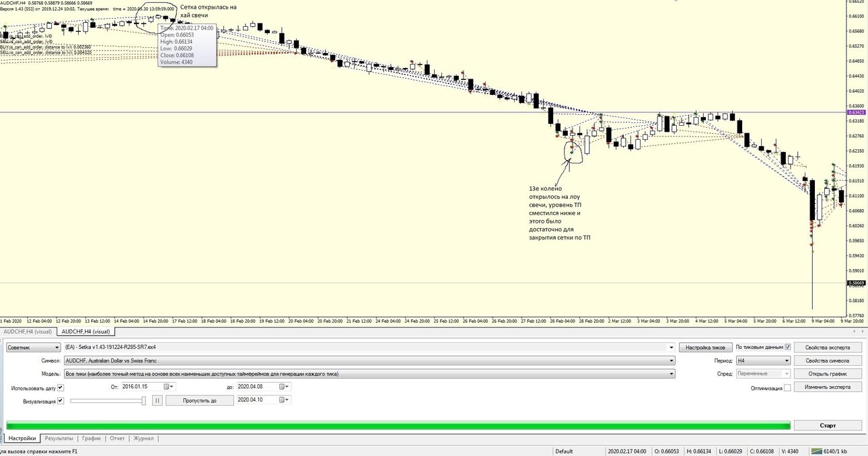This screenshot has width=868, height=456.
Task: Select the inactive AUDCHF,H4 (visual) chart tab
Action: 28,332
